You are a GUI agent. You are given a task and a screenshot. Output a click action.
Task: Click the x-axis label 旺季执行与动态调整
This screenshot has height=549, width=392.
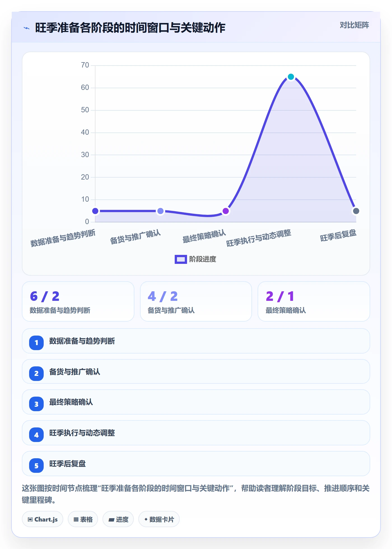(259, 238)
